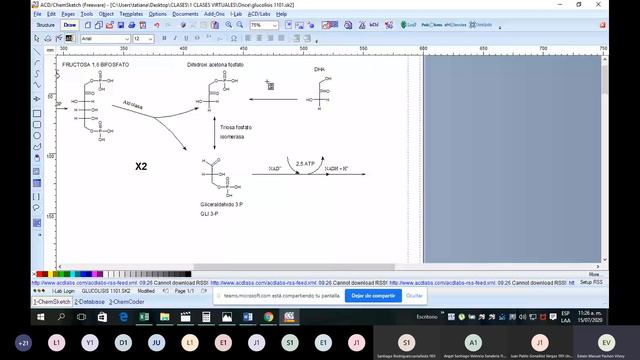Click the Paste clipboard icon
This screenshot has height=360, width=640.
(x=215, y=25)
